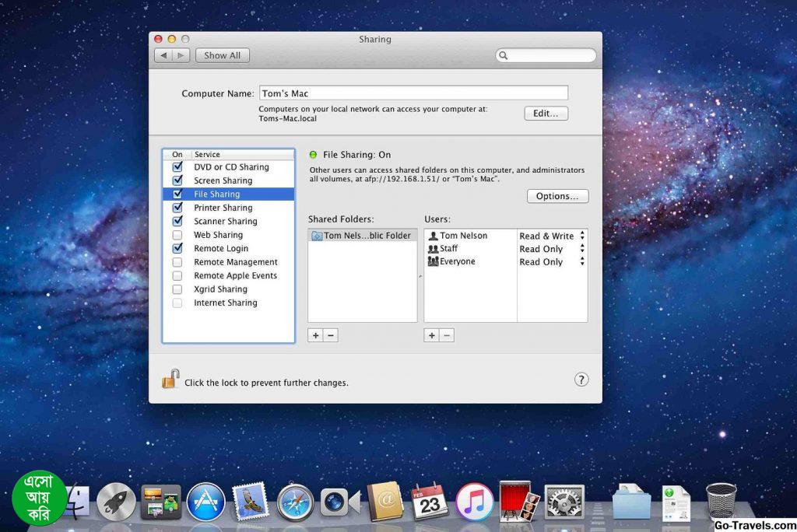Enable the Web Sharing checkbox
The height and width of the screenshot is (532, 797).
coord(177,235)
